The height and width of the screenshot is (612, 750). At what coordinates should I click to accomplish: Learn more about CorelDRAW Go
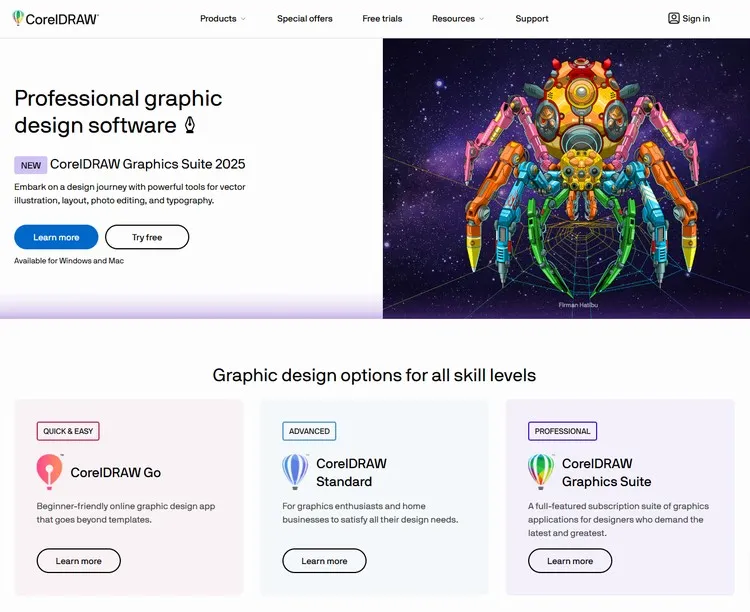(78, 561)
